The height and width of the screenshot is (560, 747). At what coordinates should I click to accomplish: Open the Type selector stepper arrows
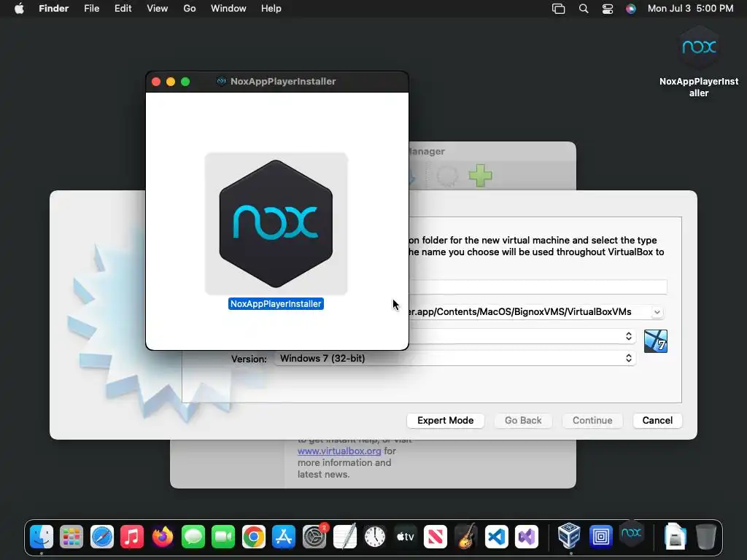pos(629,336)
